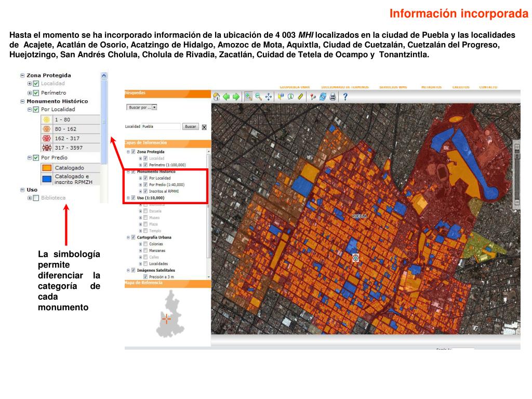Open the METADATOS menu item
The image size is (532, 399).
431,87
